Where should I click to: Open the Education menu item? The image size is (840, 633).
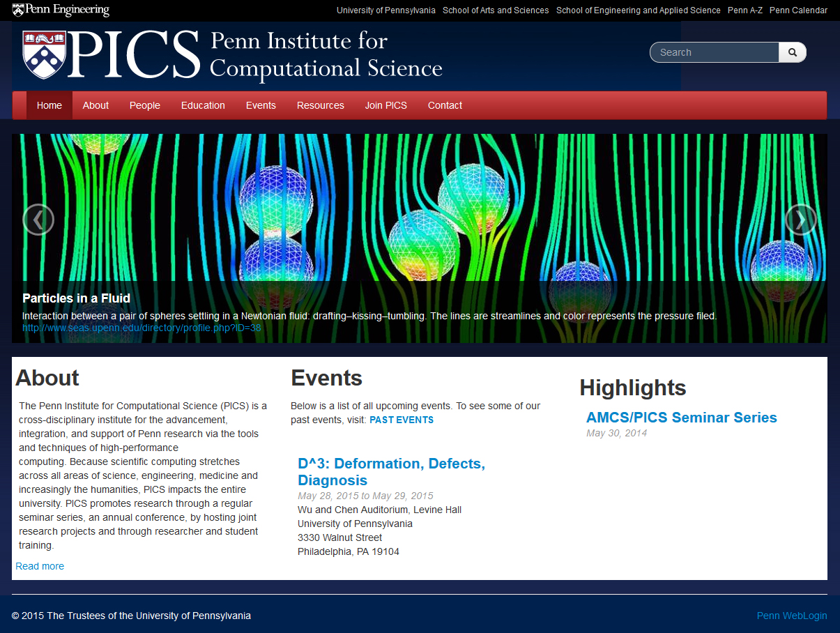[x=203, y=105]
